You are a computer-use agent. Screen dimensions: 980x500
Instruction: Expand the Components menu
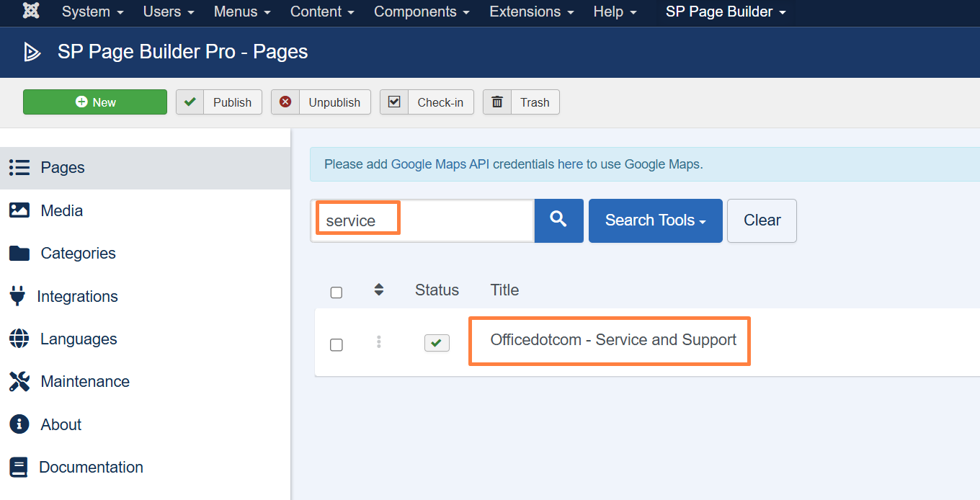(x=422, y=12)
